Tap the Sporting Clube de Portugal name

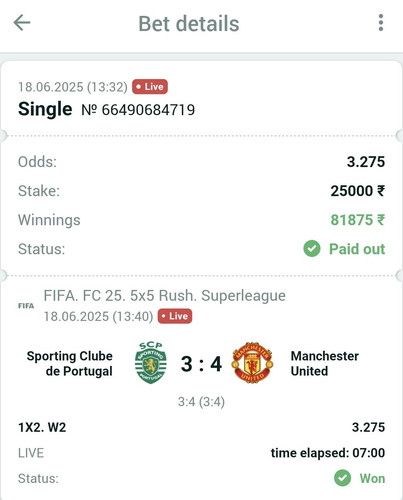(69, 363)
